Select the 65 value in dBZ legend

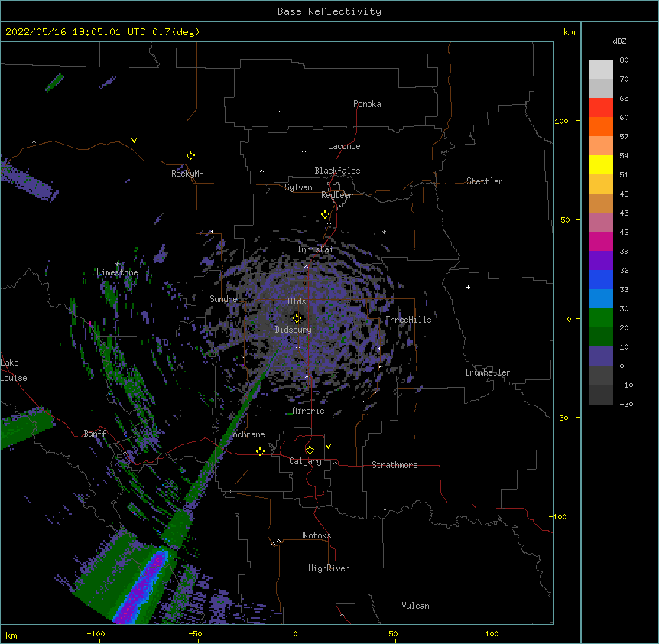tap(624, 99)
